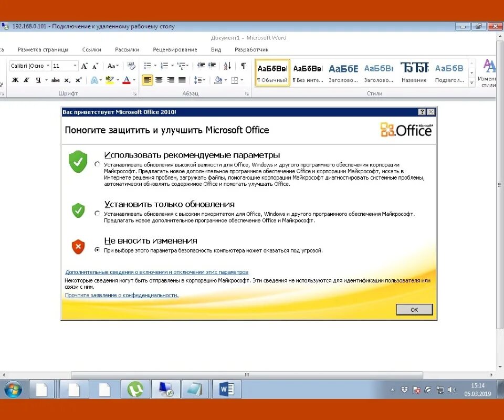The width and height of the screenshot is (504, 420).
Task: Apply borders with the borders icon
Action: [235, 80]
